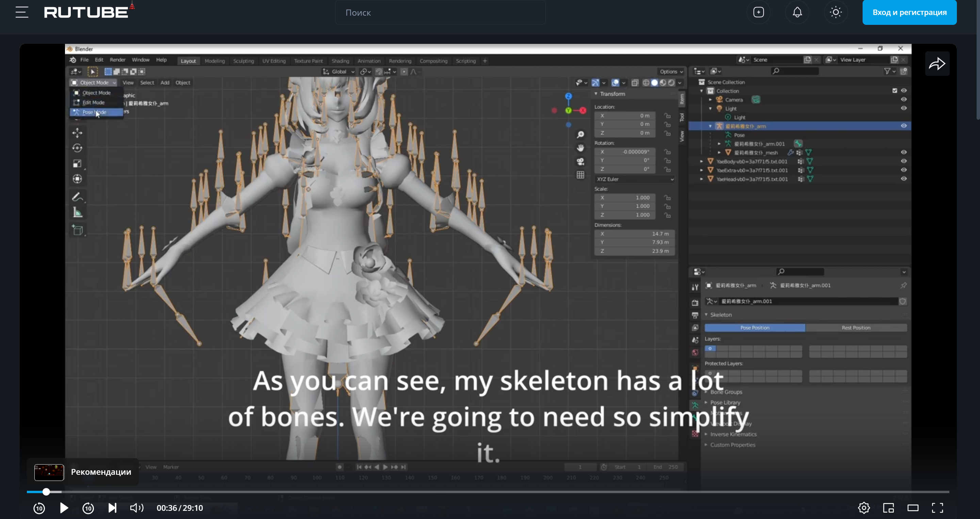Enter fullscreen mode
This screenshot has width=980, height=519.
[937, 508]
